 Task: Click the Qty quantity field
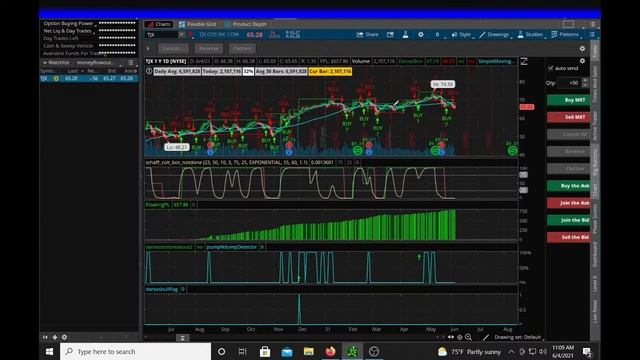coord(570,83)
